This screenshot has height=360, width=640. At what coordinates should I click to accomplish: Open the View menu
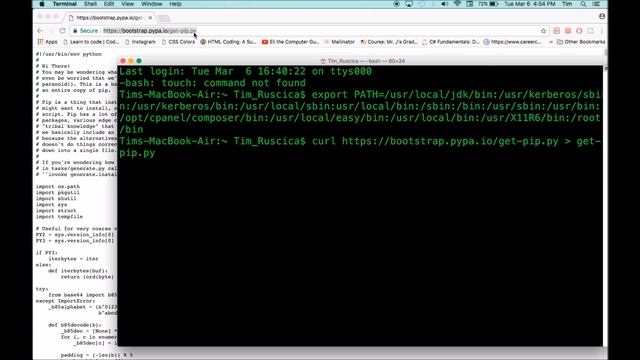tap(127, 4)
